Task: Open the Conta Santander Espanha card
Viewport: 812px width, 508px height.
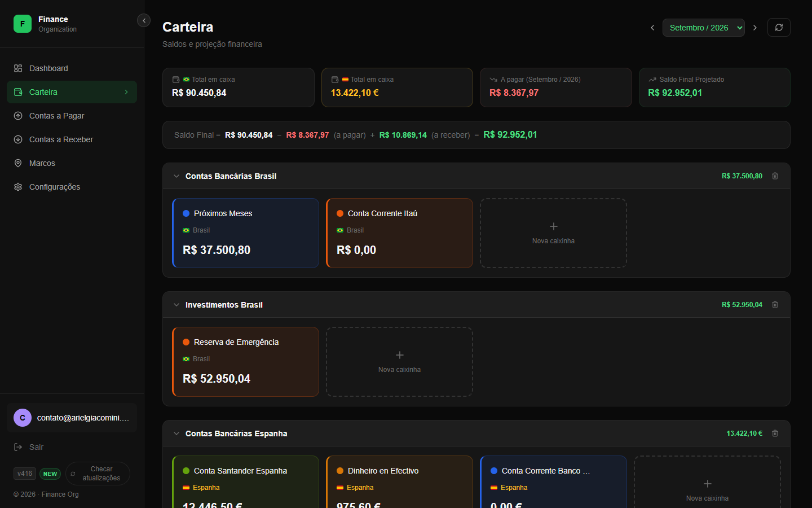Action: coord(245,482)
